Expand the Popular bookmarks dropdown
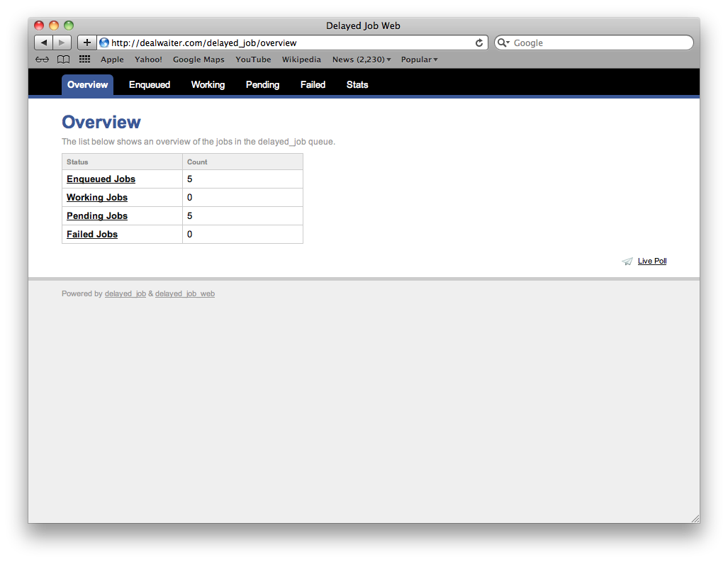The image size is (728, 562). pos(419,60)
